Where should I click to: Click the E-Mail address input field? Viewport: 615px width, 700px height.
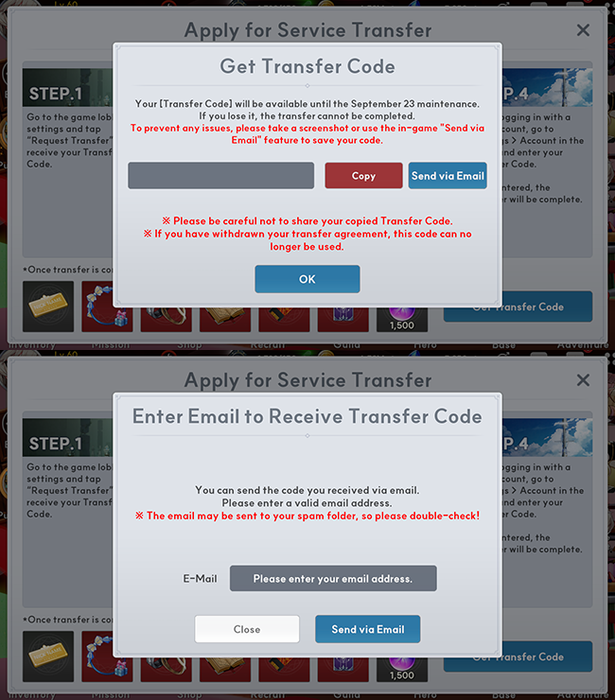point(333,579)
